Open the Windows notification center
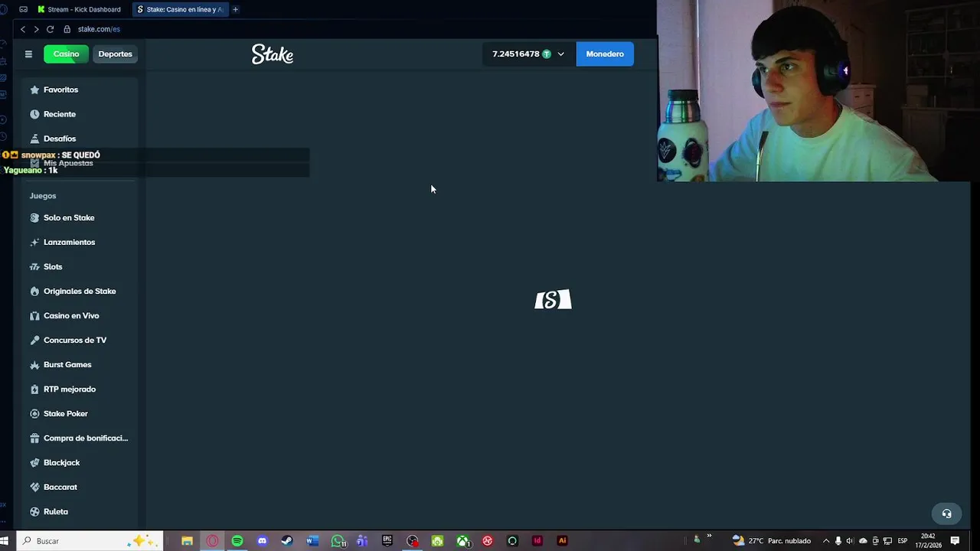The width and height of the screenshot is (980, 551). [x=955, y=541]
